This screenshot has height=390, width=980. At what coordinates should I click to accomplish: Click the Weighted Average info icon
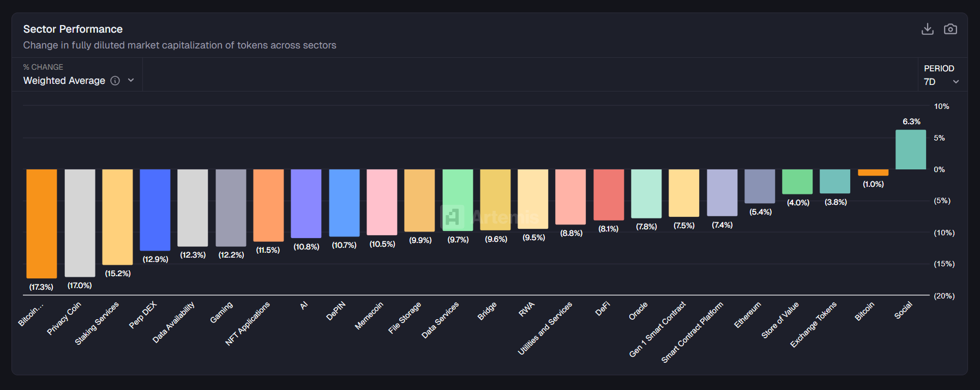click(x=115, y=81)
